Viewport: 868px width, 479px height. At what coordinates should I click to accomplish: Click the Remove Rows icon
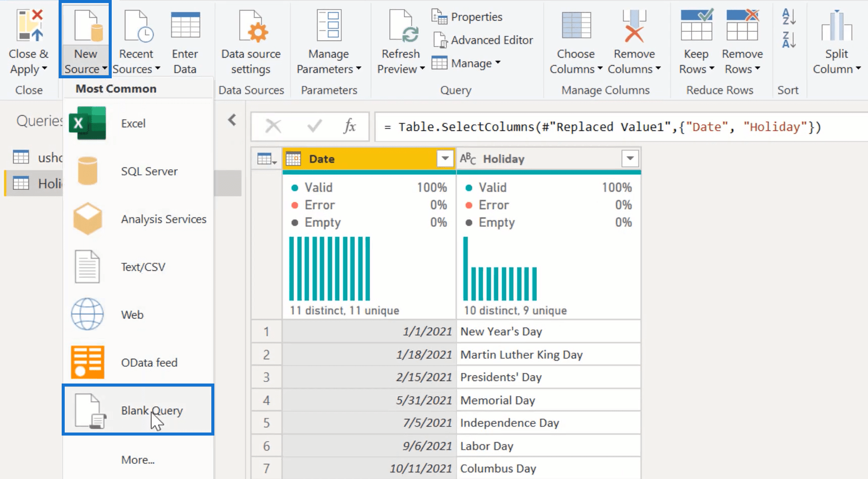point(743,24)
